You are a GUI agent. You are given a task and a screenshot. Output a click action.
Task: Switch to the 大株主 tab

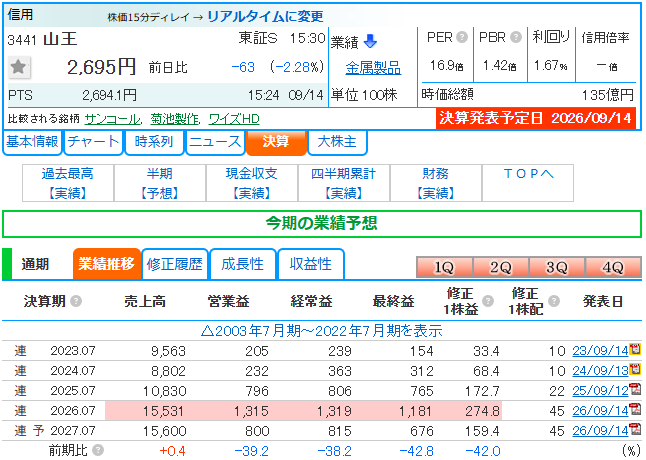click(337, 142)
